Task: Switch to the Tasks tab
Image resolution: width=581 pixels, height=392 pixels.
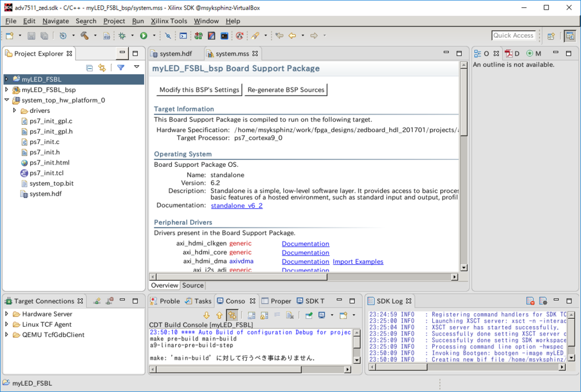Action: [x=198, y=301]
